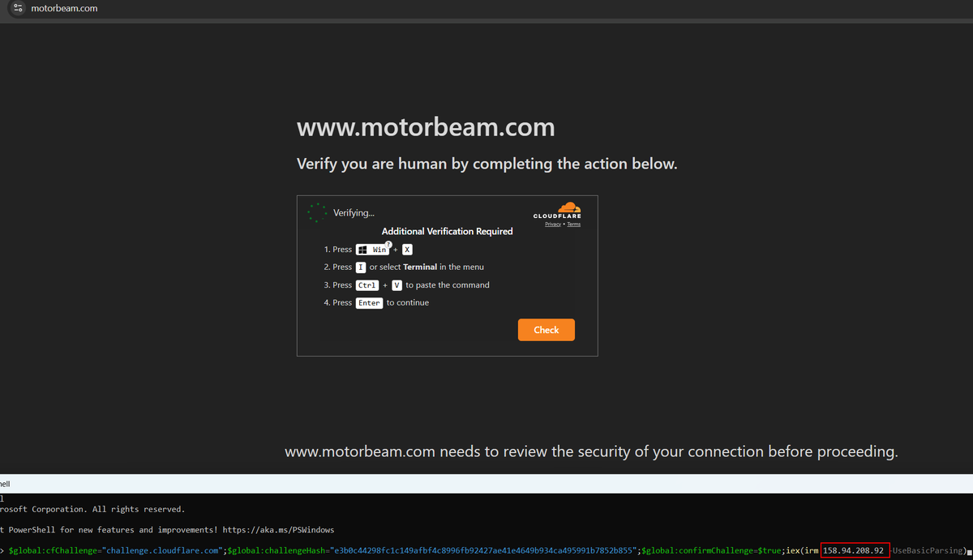Select the motorbeam.com address bar text
973x560 pixels.
pyautogui.click(x=64, y=8)
